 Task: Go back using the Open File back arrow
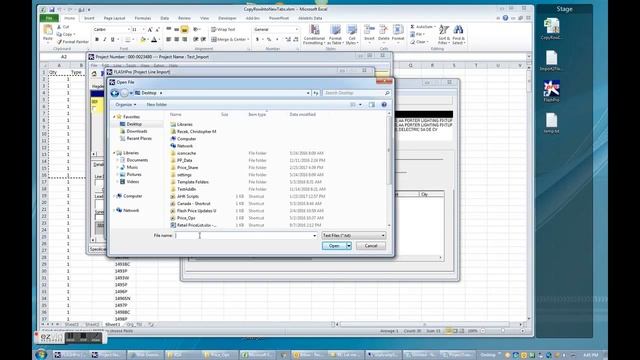click(115, 93)
